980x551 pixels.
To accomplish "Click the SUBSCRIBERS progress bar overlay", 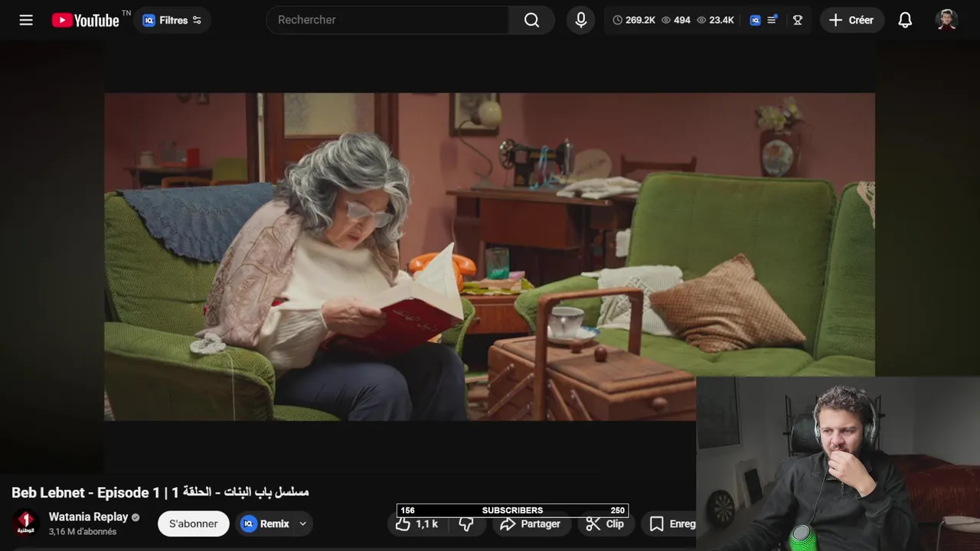I will point(512,510).
